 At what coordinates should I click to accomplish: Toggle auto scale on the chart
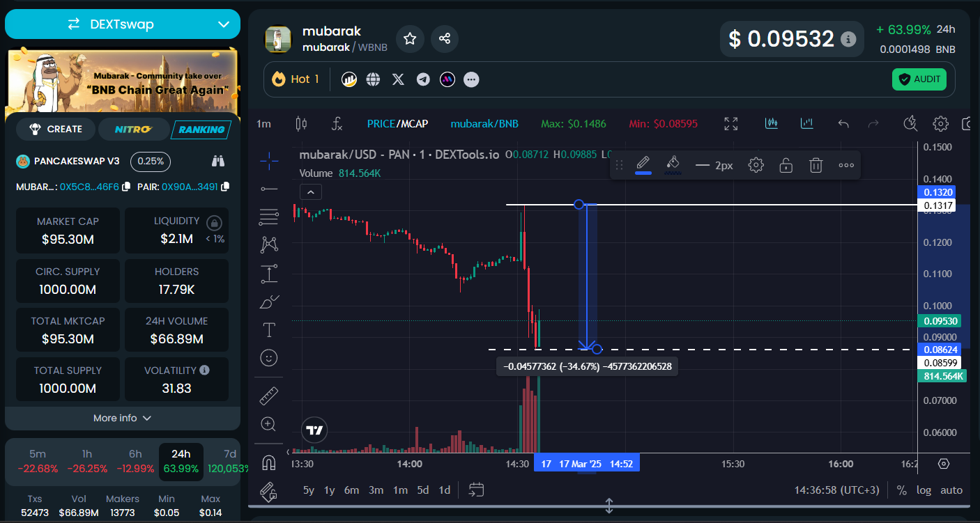[x=951, y=490]
